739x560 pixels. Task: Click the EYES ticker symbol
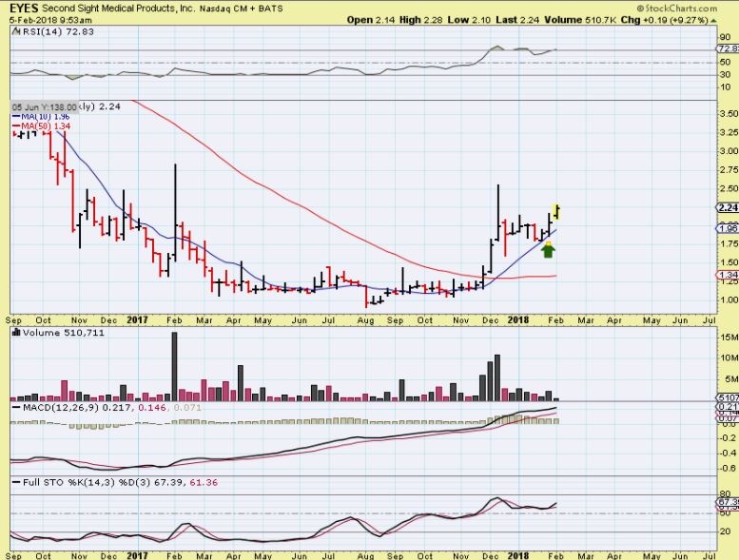[24, 8]
